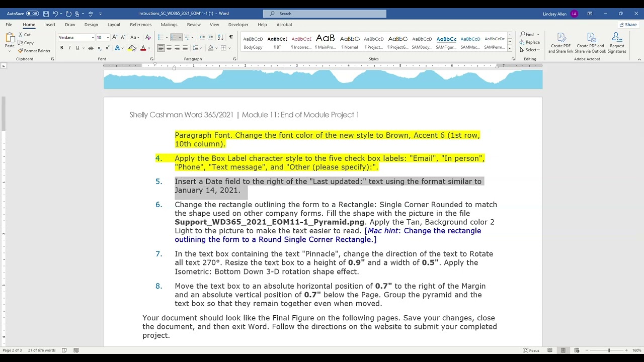Open the File menu
644x362 pixels.
9,25
